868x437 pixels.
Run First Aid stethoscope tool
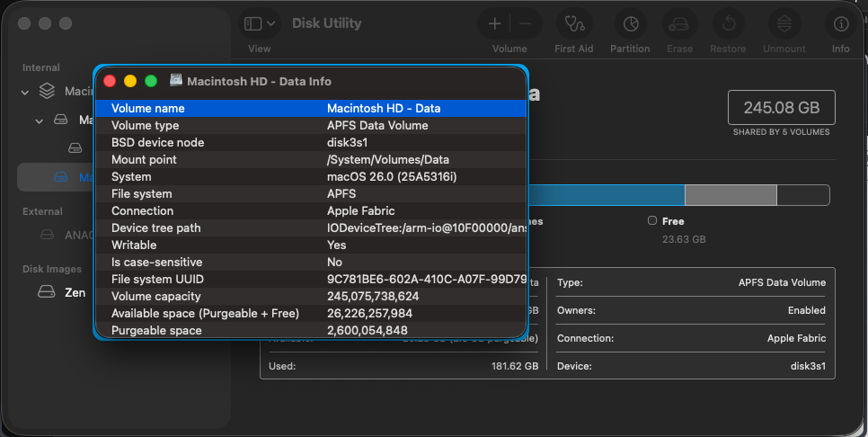coord(574,23)
